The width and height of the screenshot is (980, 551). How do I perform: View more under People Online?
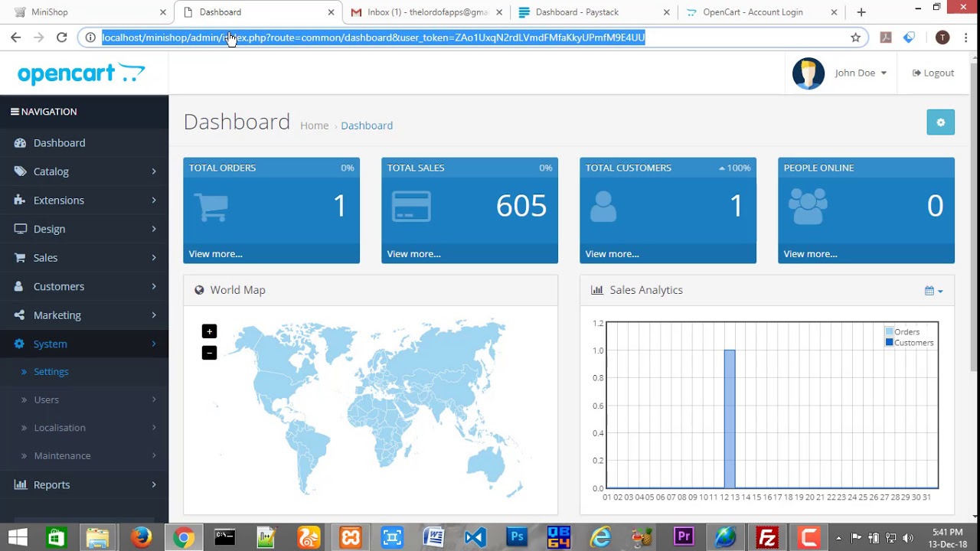pos(811,254)
